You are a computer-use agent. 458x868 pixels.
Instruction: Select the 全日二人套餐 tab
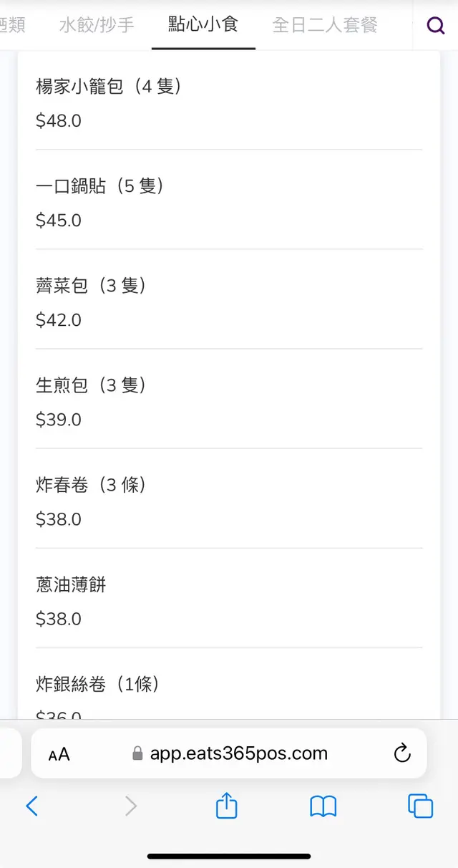click(325, 26)
